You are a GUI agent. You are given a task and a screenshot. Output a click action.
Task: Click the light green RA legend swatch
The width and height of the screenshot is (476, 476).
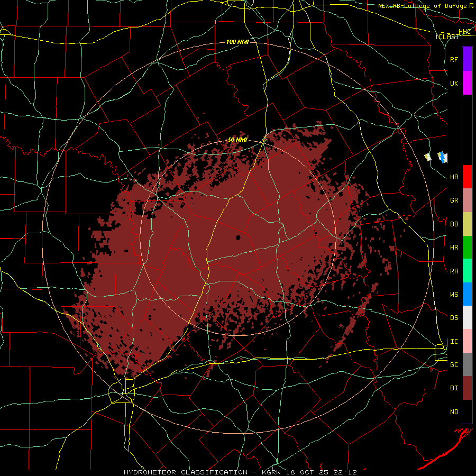(467, 271)
